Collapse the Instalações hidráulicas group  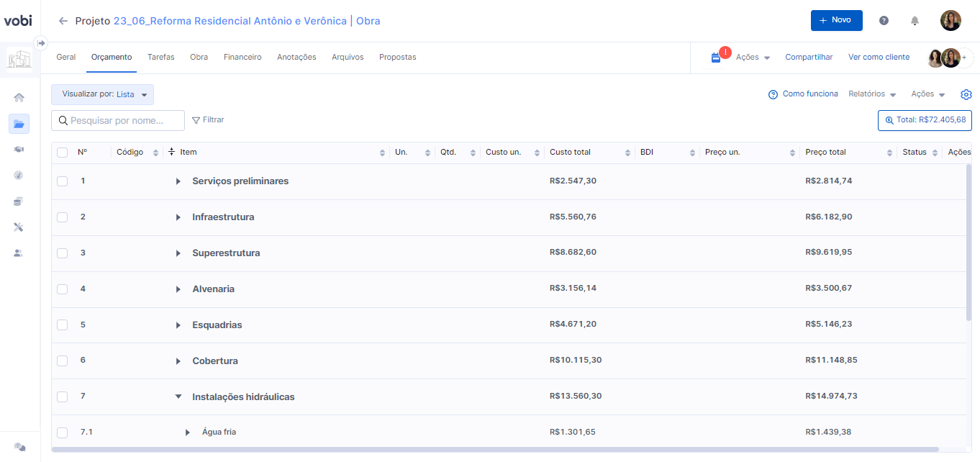178,397
